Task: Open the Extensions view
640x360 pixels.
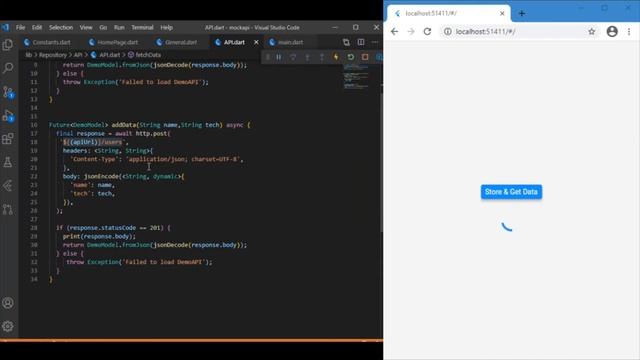Action: tap(8, 139)
